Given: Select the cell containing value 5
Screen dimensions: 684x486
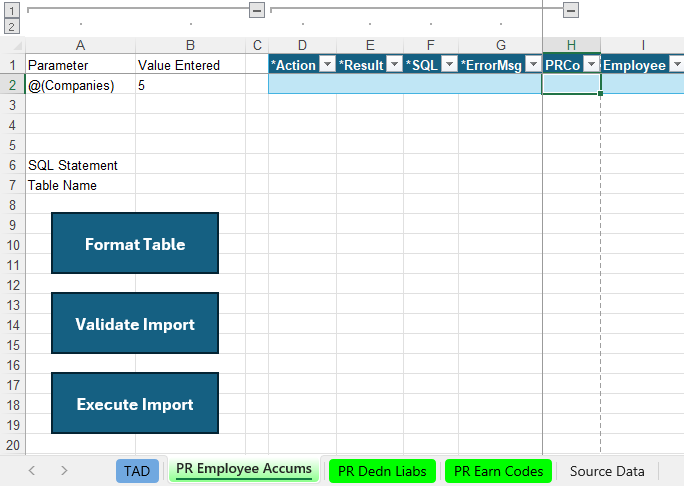Looking at the screenshot, I should [x=190, y=85].
